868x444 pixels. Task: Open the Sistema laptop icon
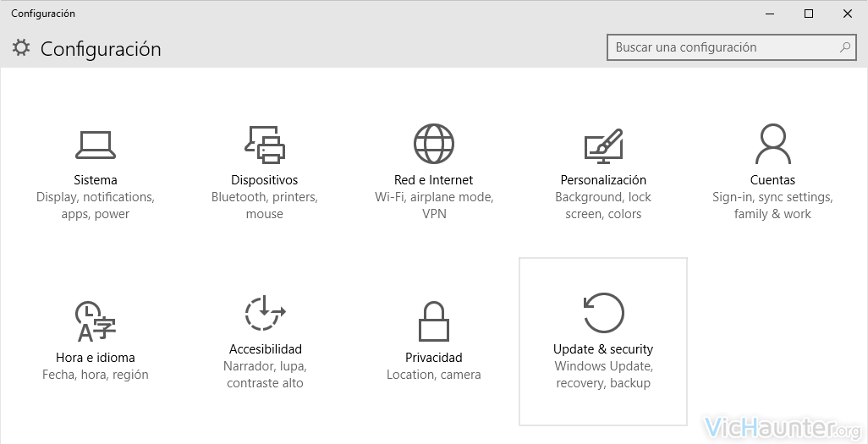pos(96,145)
